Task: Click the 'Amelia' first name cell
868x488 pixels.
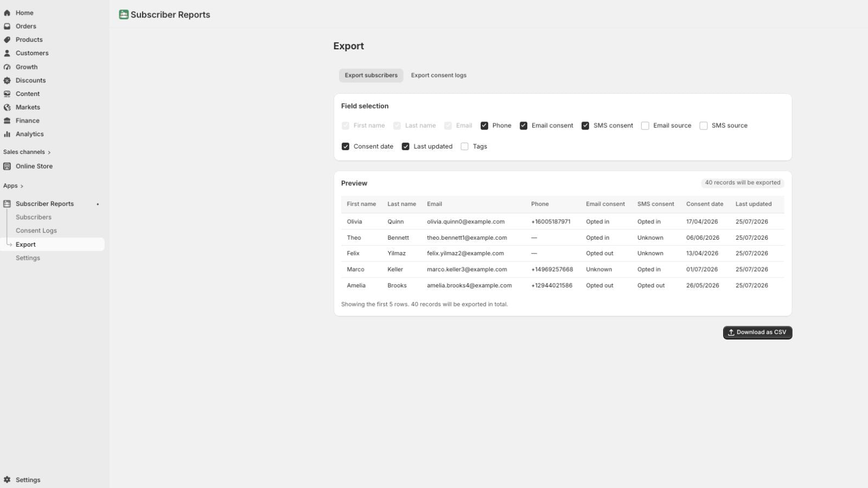Action: pyautogui.click(x=356, y=286)
